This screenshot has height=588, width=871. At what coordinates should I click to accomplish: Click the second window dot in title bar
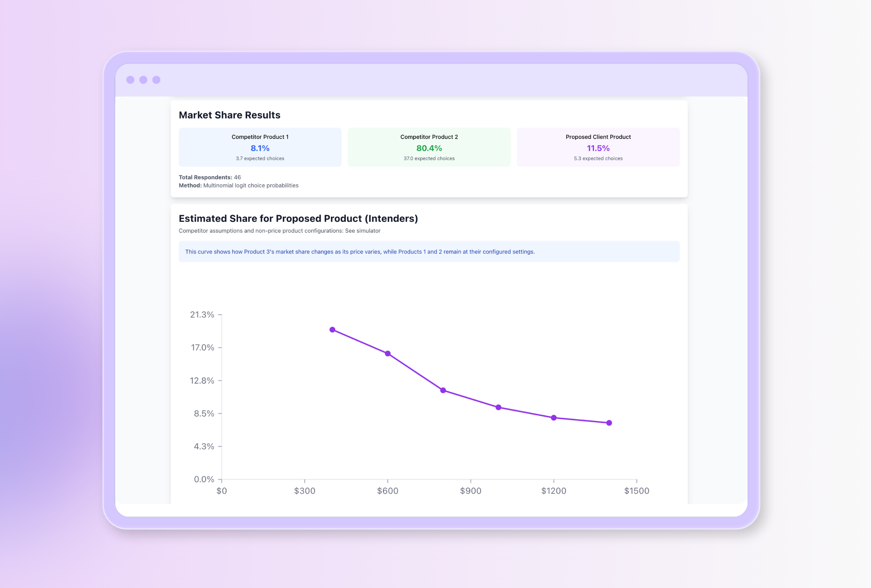(143, 80)
